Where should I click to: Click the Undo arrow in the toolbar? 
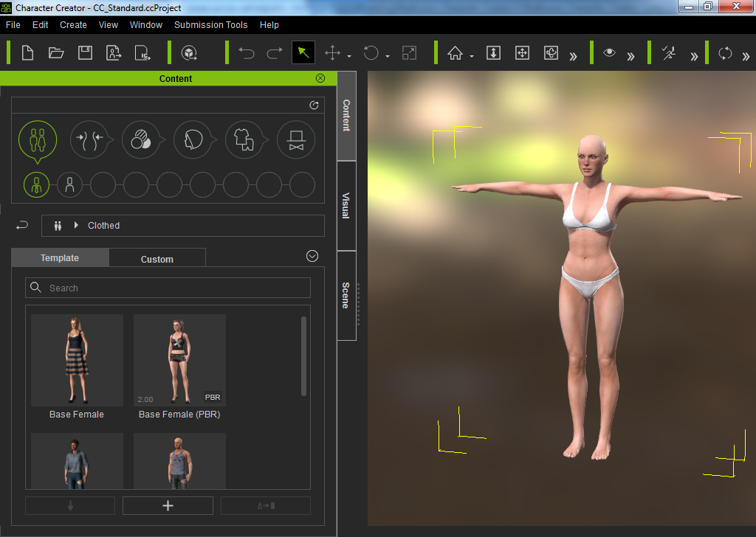tap(247, 53)
